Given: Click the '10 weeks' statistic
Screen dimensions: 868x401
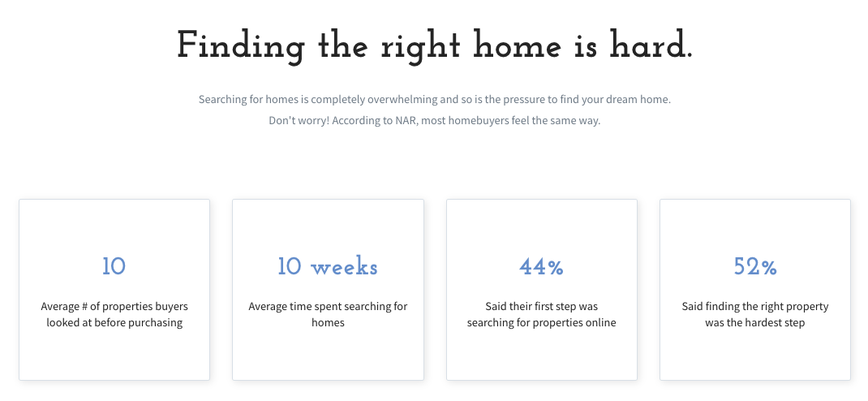Looking at the screenshot, I should tap(328, 266).
